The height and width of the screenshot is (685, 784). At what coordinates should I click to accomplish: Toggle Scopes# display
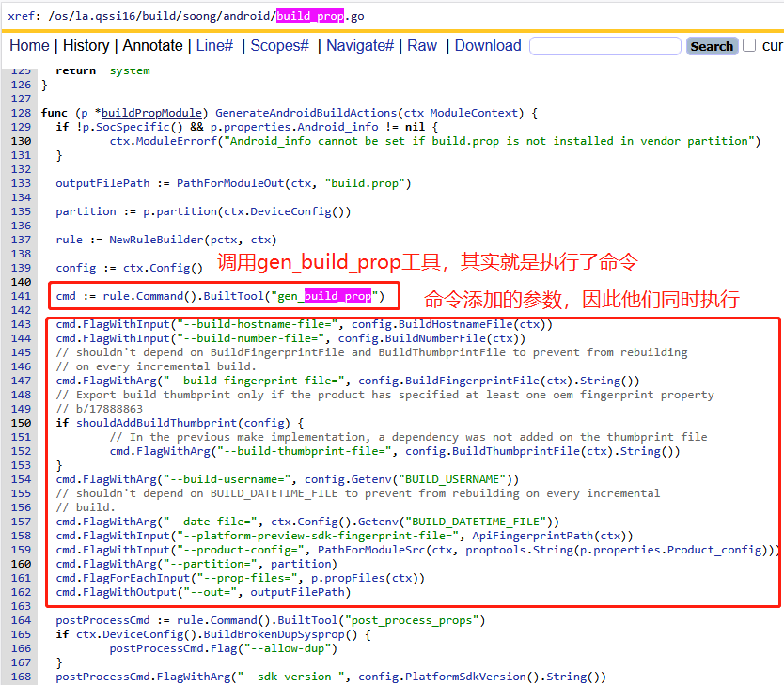pyautogui.click(x=279, y=46)
